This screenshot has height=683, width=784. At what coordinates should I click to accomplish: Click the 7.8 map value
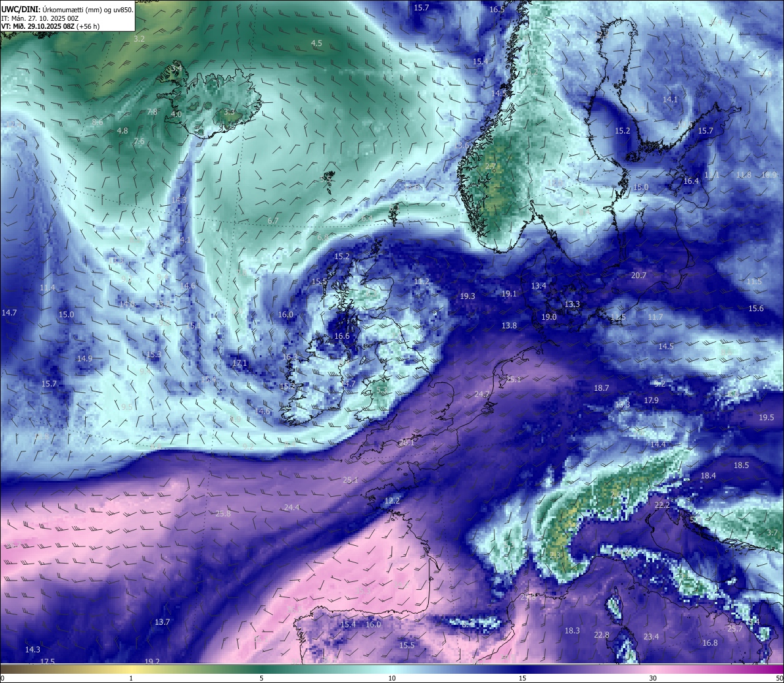pos(152,112)
